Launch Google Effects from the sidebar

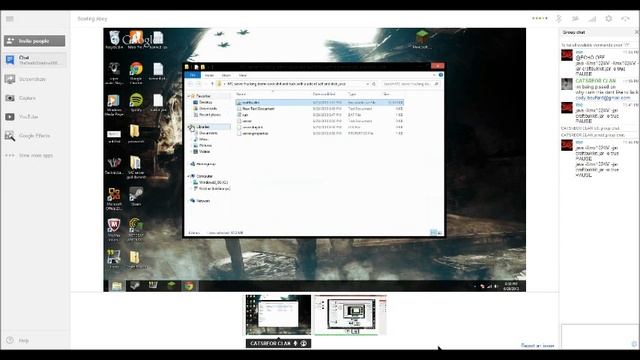tap(27, 136)
